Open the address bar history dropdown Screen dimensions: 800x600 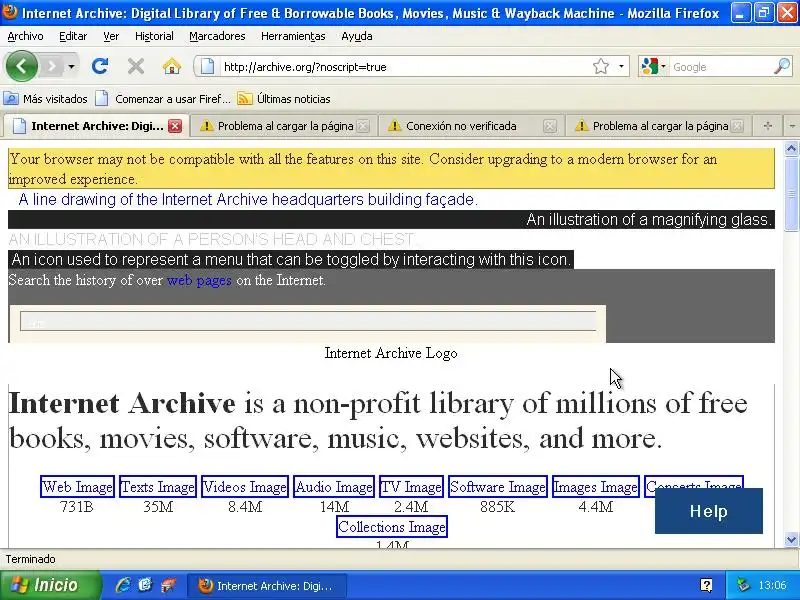point(621,66)
